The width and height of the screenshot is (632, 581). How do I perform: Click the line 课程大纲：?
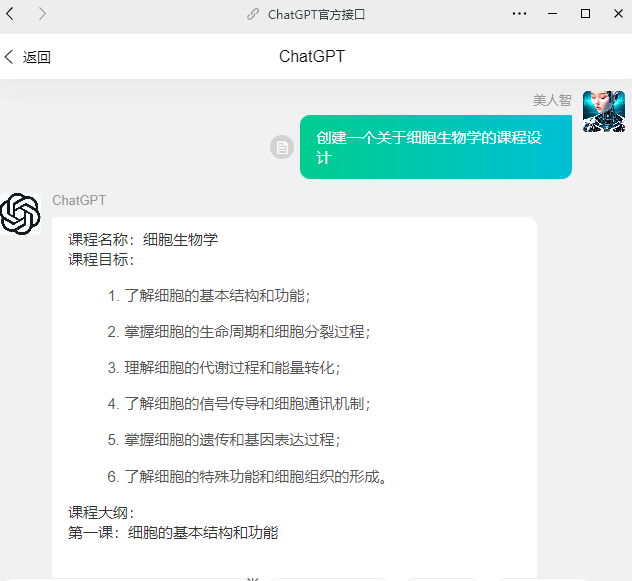pyautogui.click(x=101, y=512)
